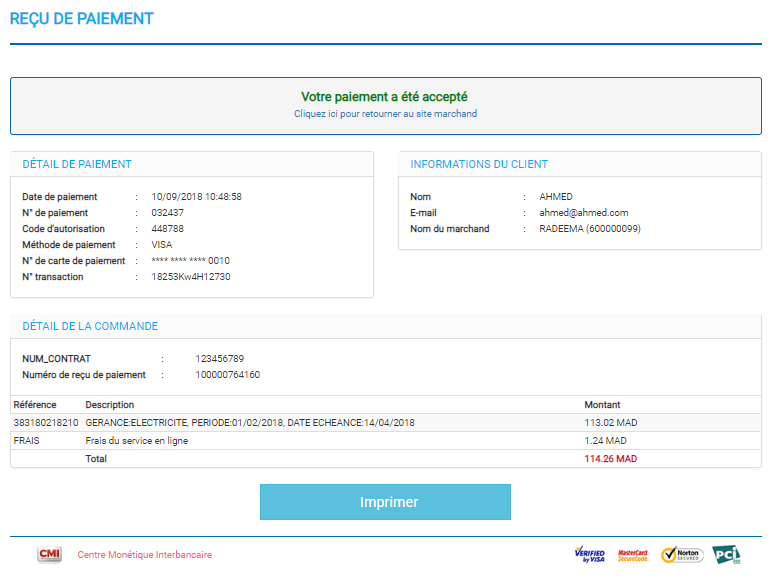Click the Norton Secured badge

coord(682,555)
